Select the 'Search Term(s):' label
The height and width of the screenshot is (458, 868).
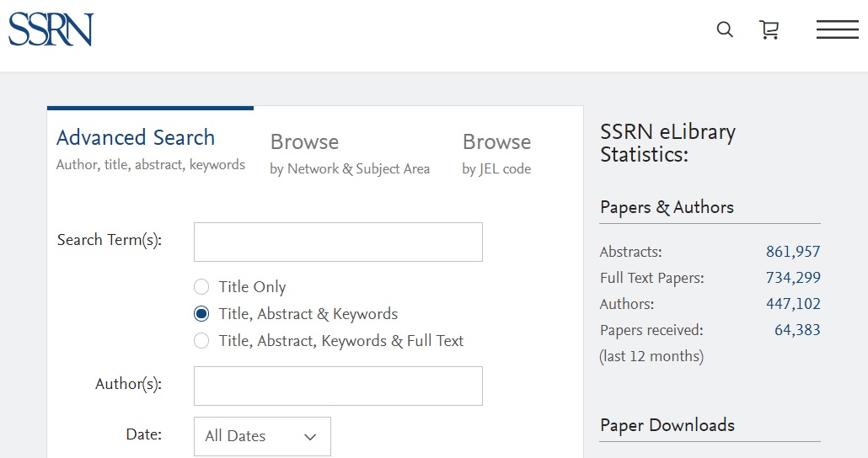pos(110,240)
